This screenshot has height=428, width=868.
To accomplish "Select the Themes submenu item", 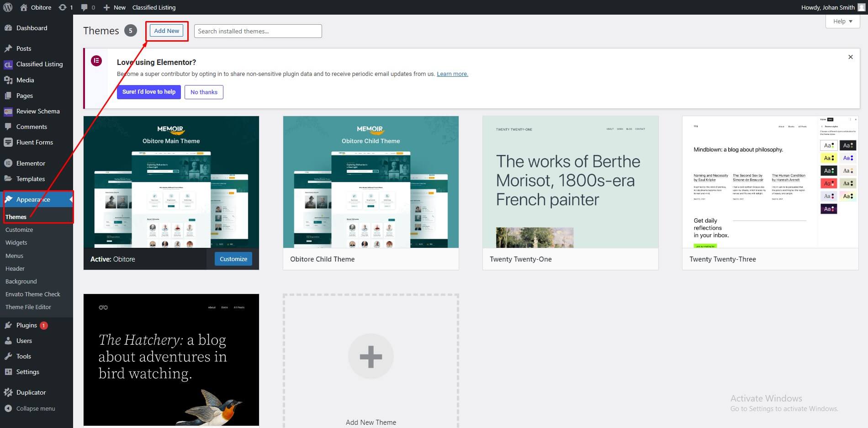I will (x=16, y=217).
